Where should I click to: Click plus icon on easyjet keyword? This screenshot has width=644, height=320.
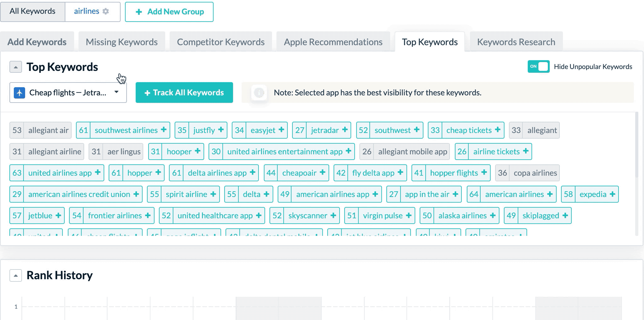[281, 130]
